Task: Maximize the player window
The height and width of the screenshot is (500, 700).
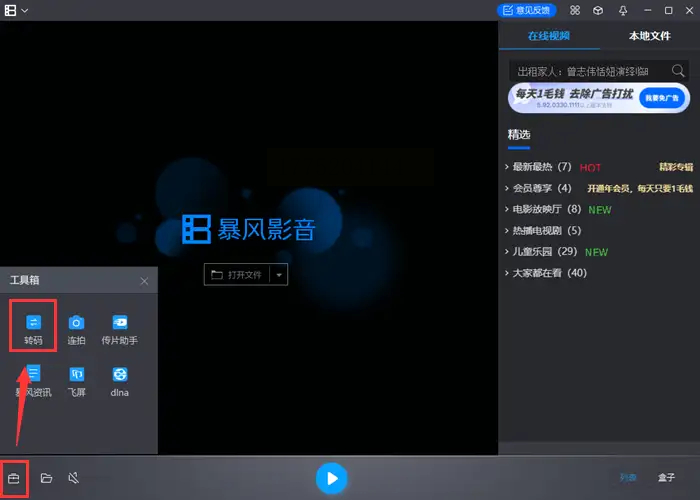Action: tap(669, 10)
